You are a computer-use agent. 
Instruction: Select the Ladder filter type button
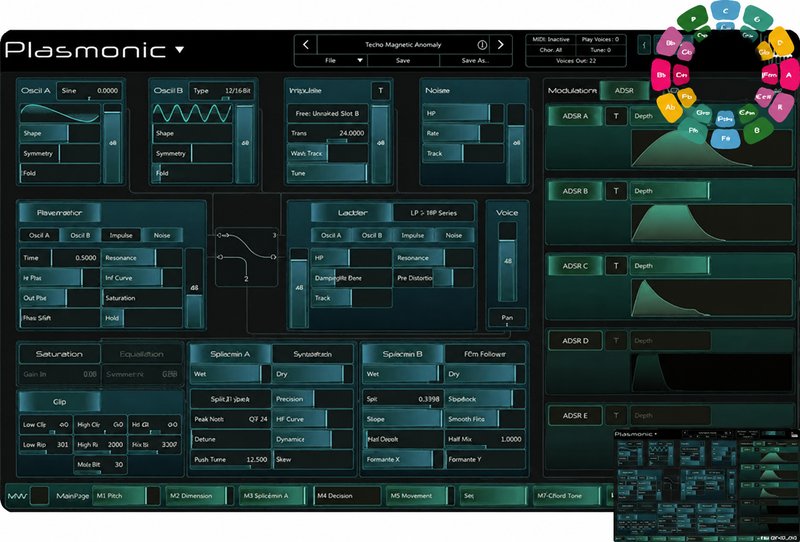(x=352, y=213)
